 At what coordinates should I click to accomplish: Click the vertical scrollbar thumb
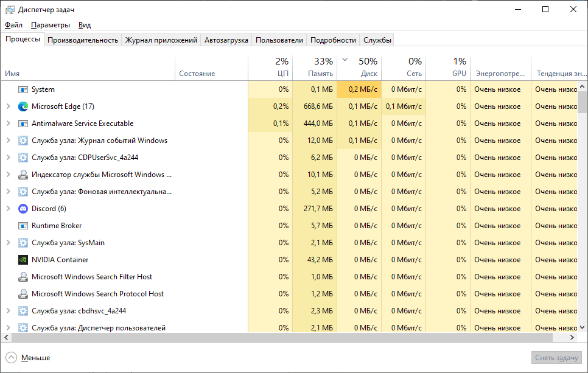tap(582, 102)
